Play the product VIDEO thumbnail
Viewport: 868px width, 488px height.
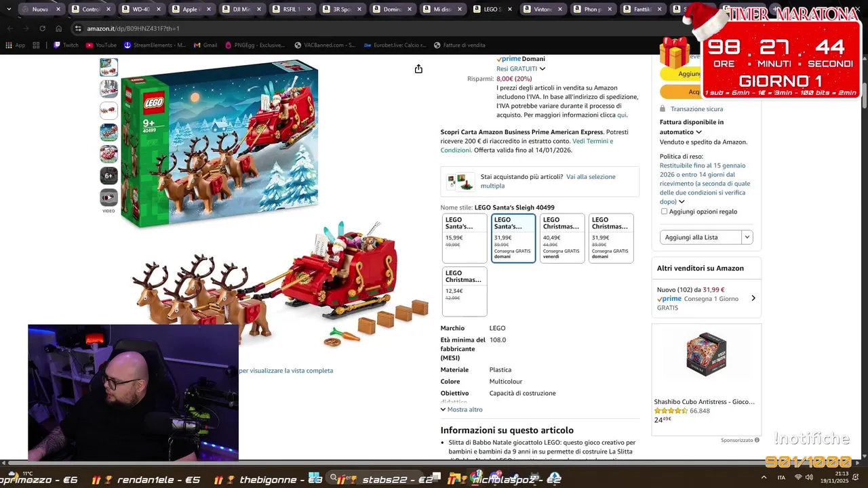(x=108, y=197)
